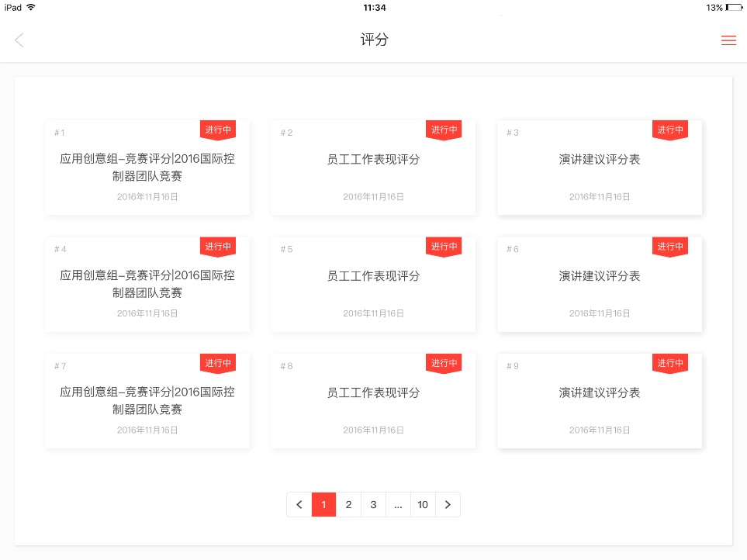Select page 1 in pagination
This screenshot has width=747, height=560.
323,505
